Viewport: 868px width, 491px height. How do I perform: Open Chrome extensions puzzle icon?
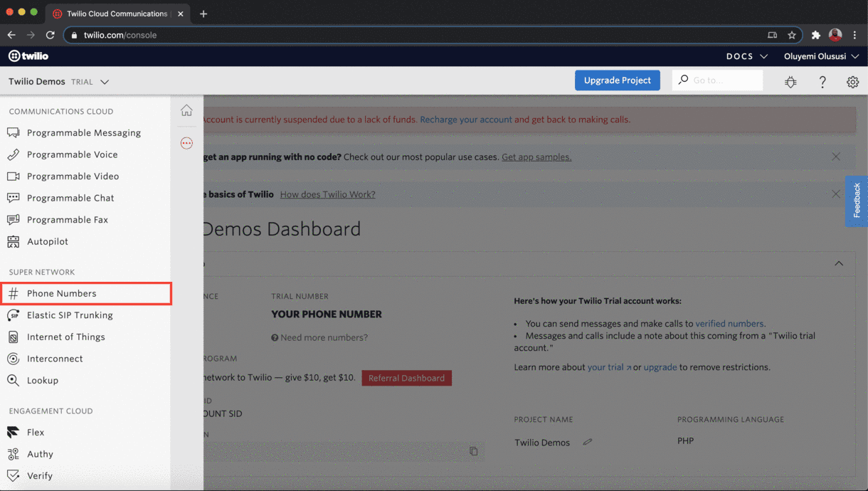click(x=816, y=35)
